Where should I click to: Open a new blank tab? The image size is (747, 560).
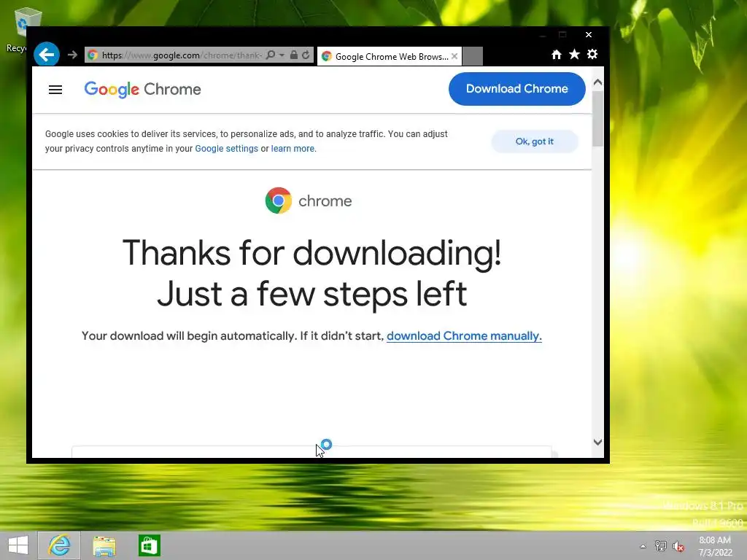pyautogui.click(x=473, y=56)
